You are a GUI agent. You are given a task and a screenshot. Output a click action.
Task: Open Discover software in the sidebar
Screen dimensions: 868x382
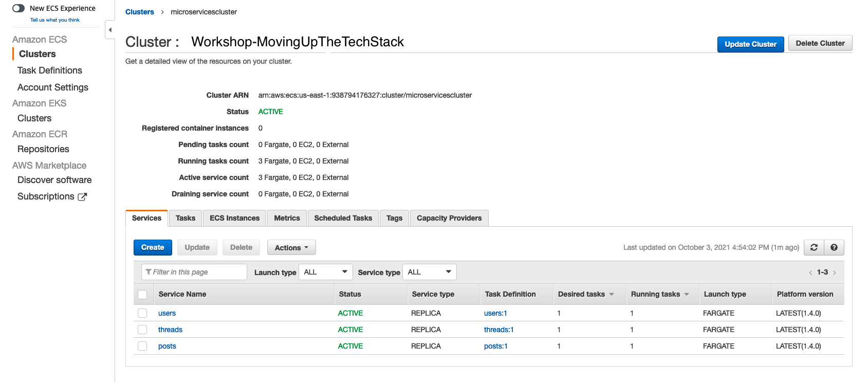[54, 180]
